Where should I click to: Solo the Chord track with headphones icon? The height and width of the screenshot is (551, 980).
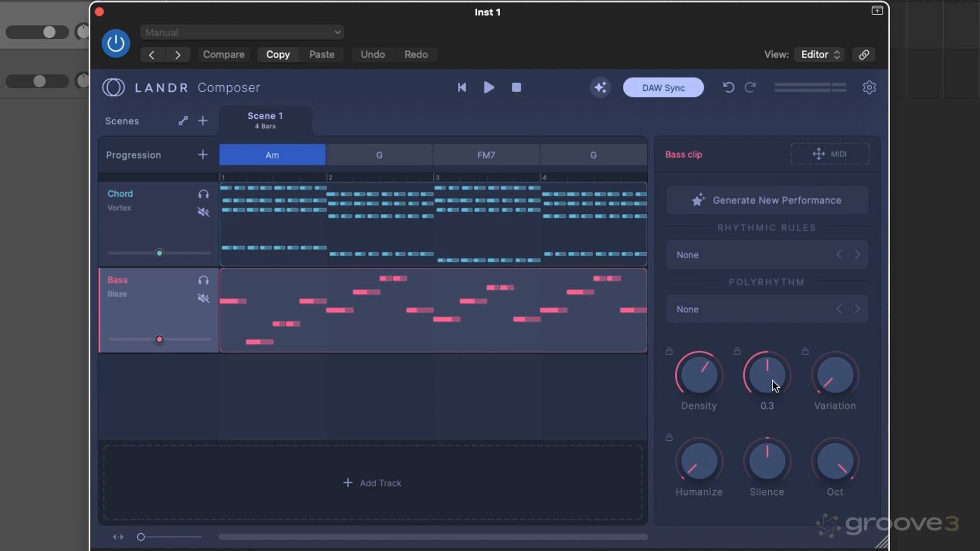(x=204, y=194)
